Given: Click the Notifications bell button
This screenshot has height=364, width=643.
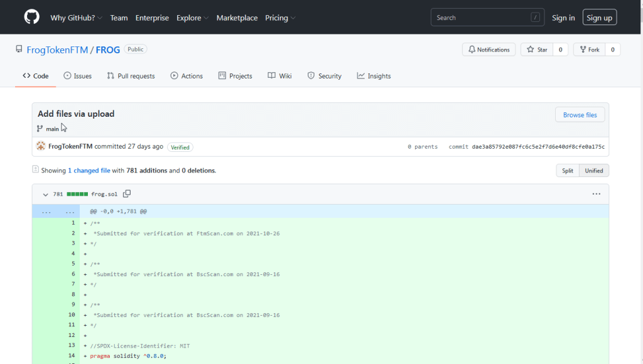Looking at the screenshot, I should pos(489,50).
